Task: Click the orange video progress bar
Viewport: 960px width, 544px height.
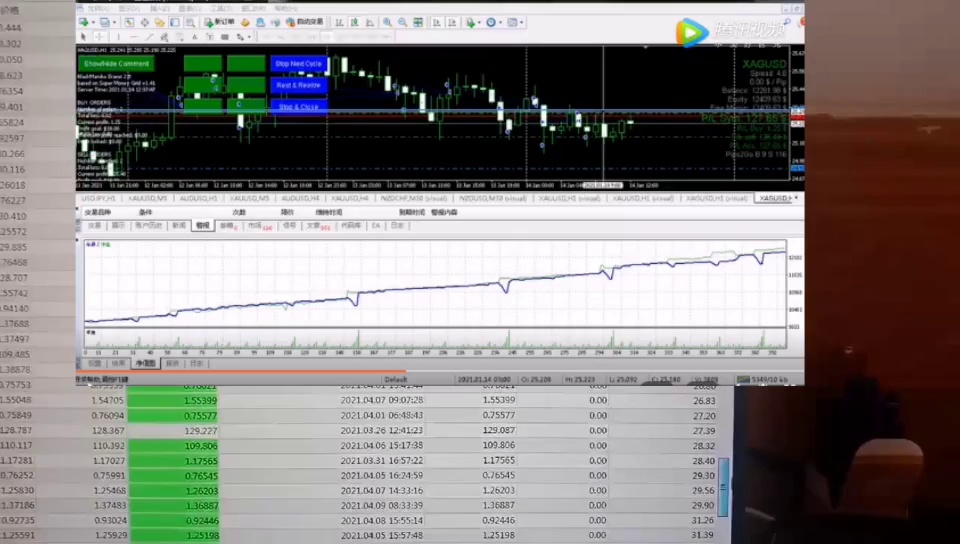Action: pos(240,373)
